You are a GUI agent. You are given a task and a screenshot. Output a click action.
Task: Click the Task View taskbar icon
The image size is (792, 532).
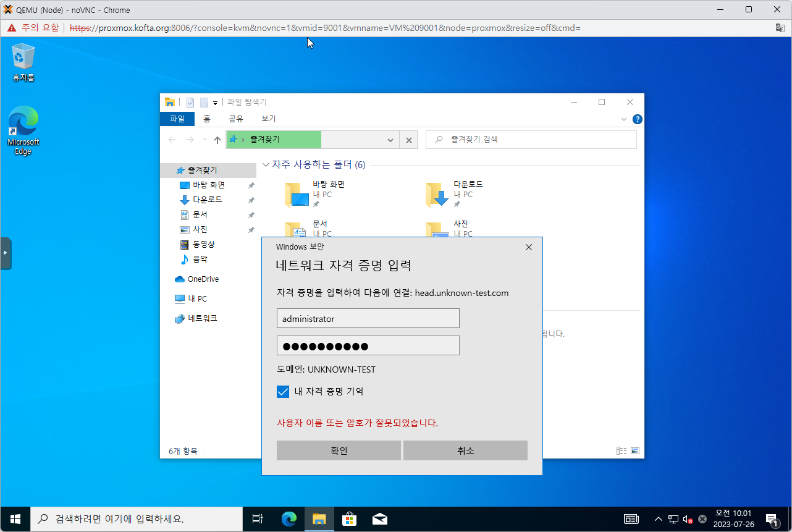[258, 519]
